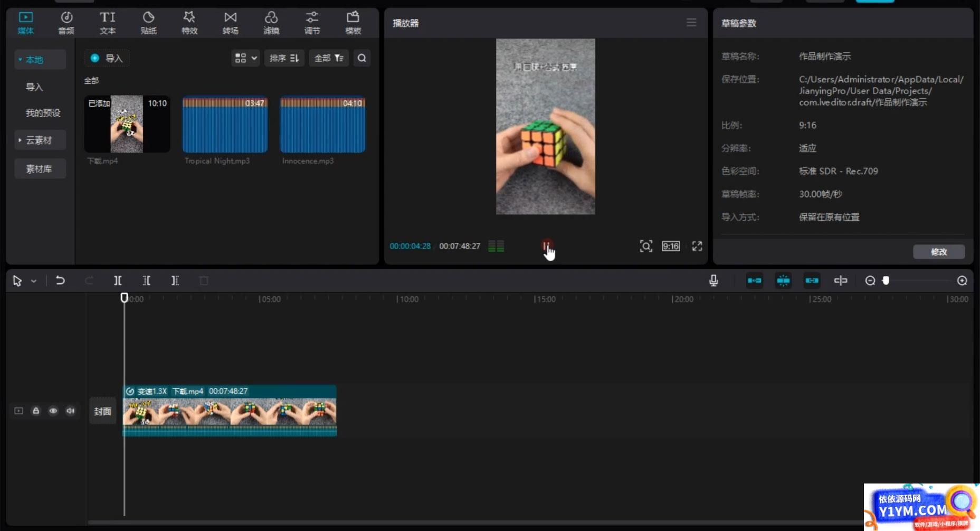The height and width of the screenshot is (531, 980).
Task: Toggle preview axis icon
Action: pos(841,280)
